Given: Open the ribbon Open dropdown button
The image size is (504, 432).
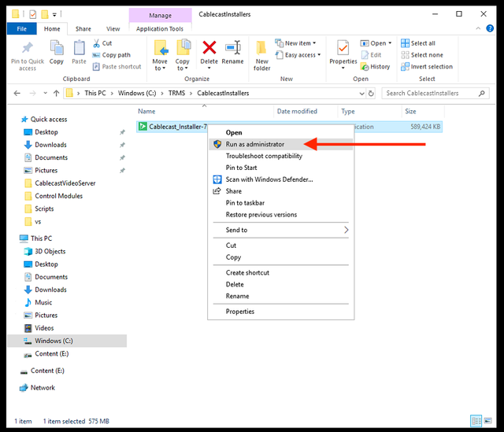Looking at the screenshot, I should pyautogui.click(x=376, y=43).
